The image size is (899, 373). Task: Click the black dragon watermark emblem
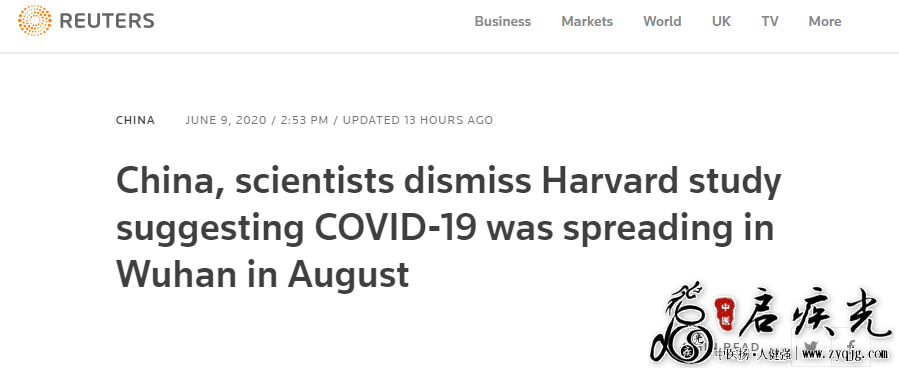pyautogui.click(x=683, y=324)
